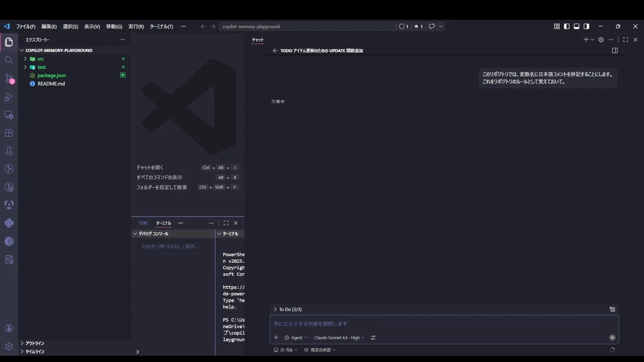Open the Explorer view in activity bar
This screenshot has width=644, height=362.
coord(9,42)
